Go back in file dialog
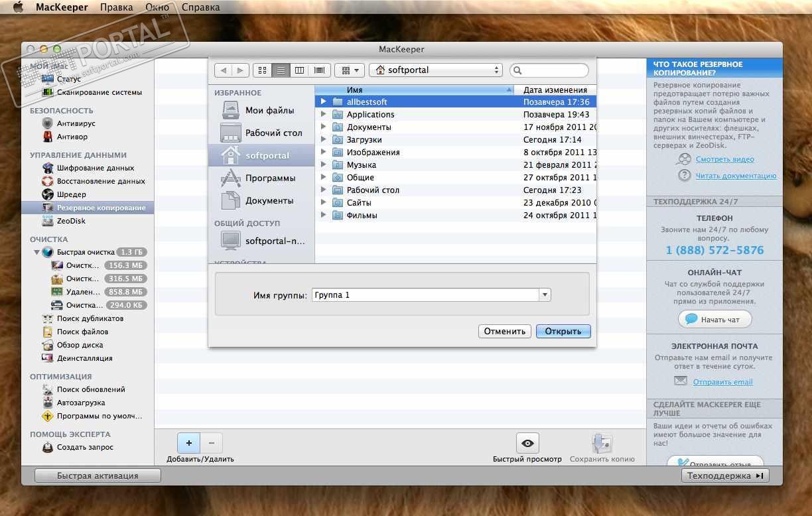 [224, 70]
